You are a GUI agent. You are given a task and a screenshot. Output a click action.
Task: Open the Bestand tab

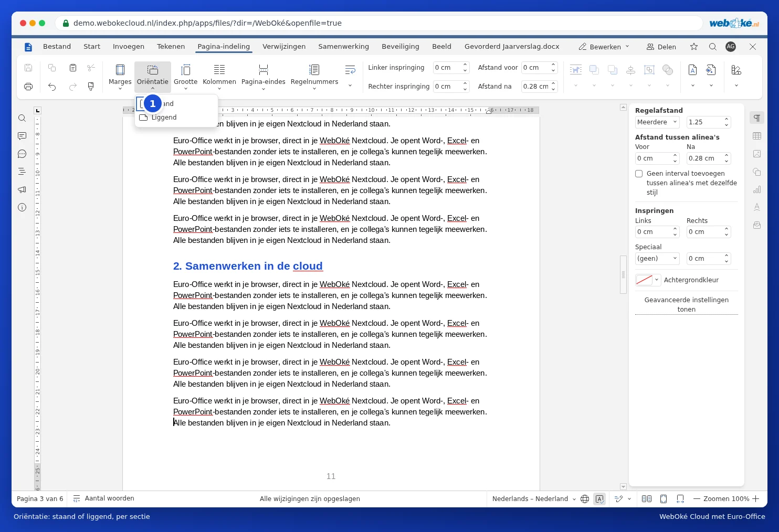[57, 47]
